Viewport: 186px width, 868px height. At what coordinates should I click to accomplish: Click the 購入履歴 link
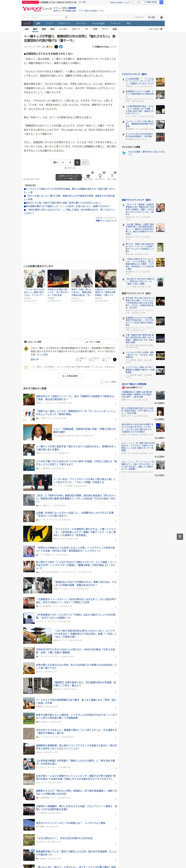point(152,18)
